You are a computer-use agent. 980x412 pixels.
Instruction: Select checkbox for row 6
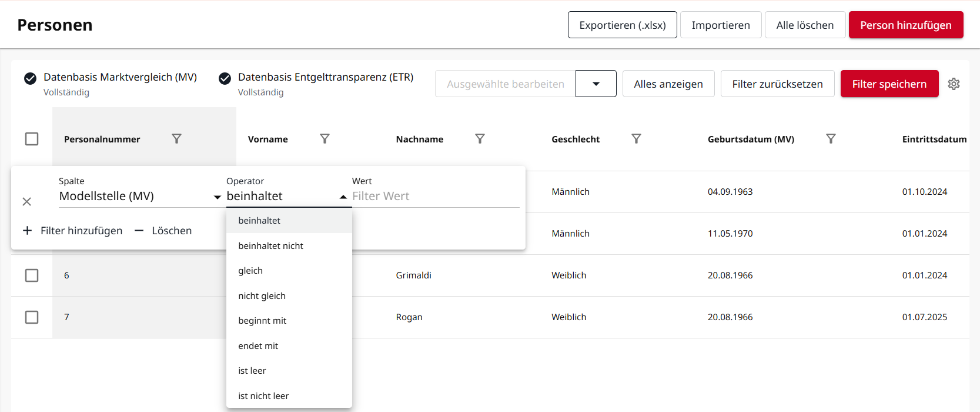click(x=32, y=275)
